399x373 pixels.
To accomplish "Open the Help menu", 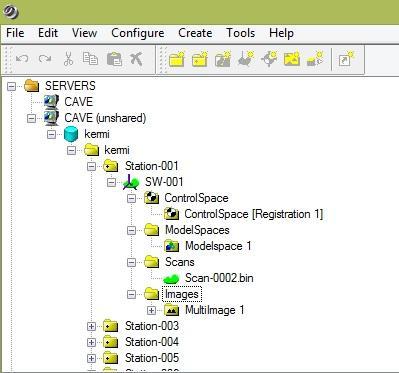I will point(281,33).
